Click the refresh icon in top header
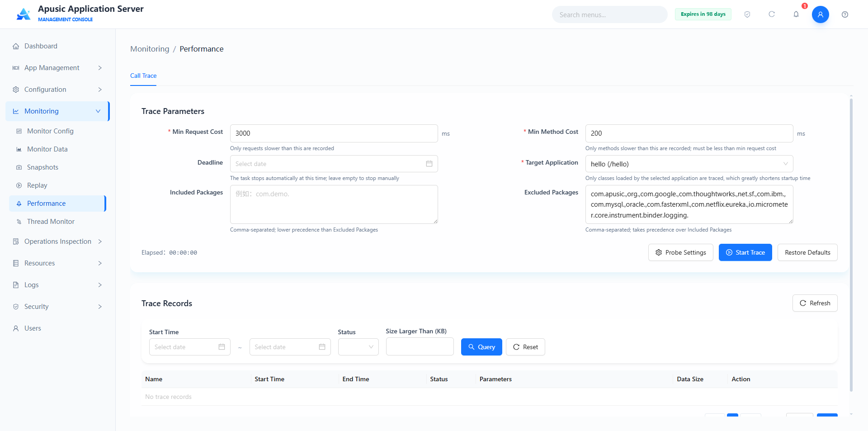868x431 pixels. tap(772, 14)
